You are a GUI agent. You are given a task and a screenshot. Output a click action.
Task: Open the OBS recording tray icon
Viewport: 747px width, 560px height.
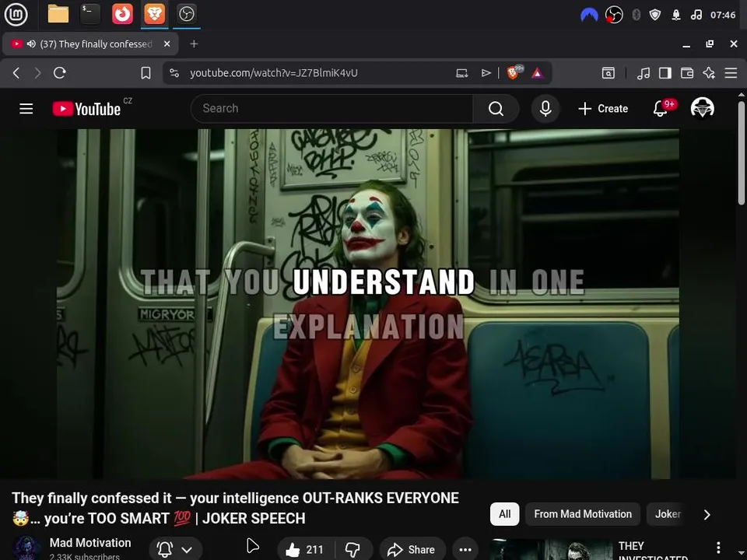pyautogui.click(x=614, y=15)
